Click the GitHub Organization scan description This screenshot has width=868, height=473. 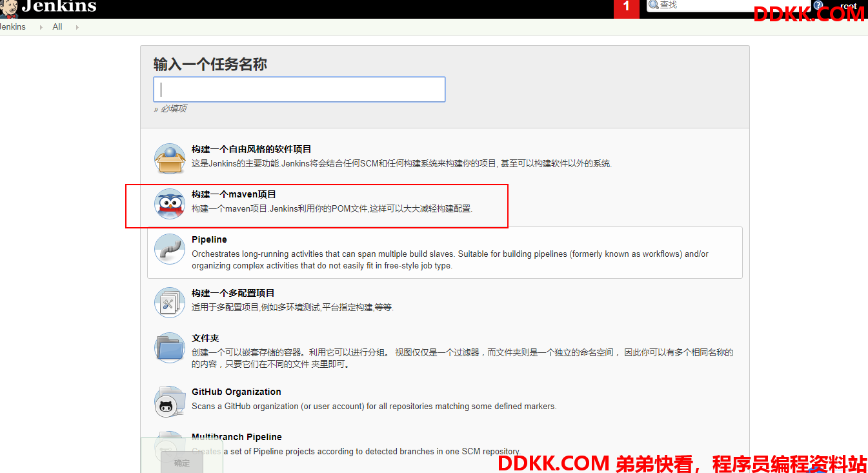(374, 406)
